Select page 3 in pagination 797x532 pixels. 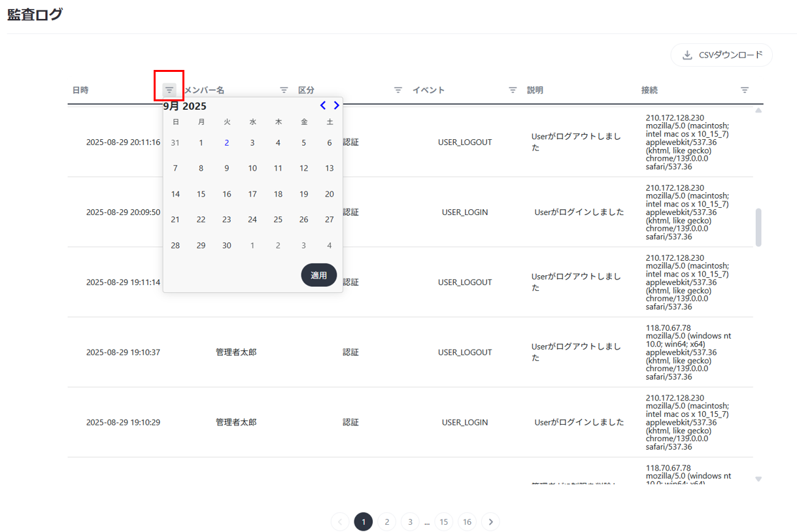(410, 522)
